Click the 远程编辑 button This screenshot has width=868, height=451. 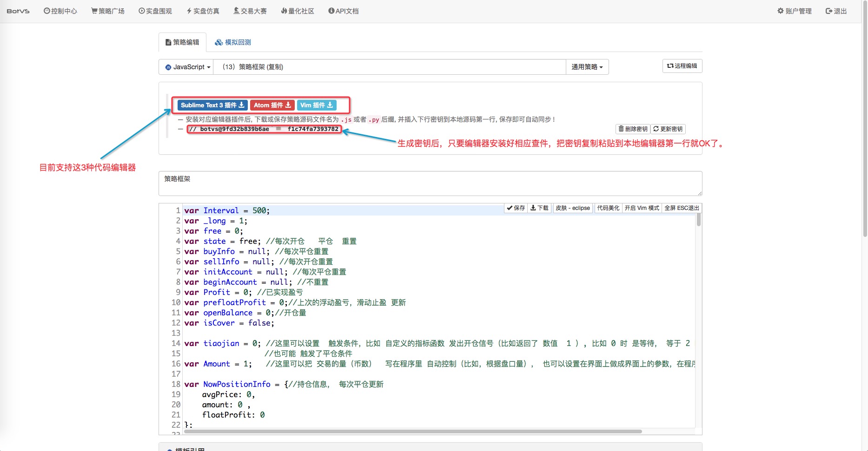(682, 66)
